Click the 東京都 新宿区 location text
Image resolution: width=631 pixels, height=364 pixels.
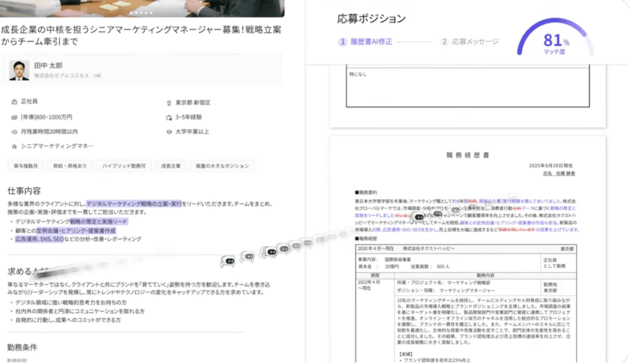[193, 103]
